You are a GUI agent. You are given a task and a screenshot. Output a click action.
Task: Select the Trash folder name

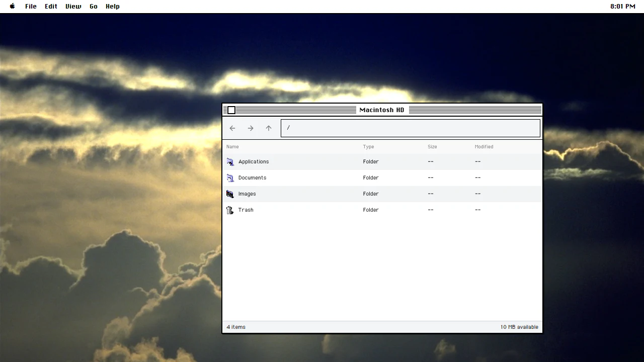pos(246,210)
